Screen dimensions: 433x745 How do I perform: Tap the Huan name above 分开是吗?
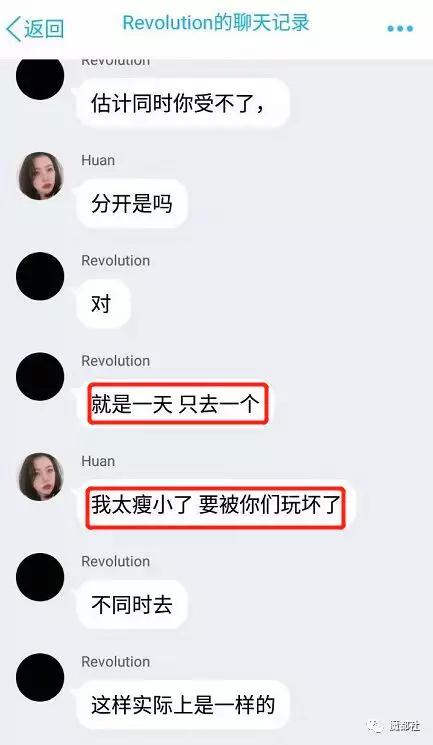click(98, 161)
